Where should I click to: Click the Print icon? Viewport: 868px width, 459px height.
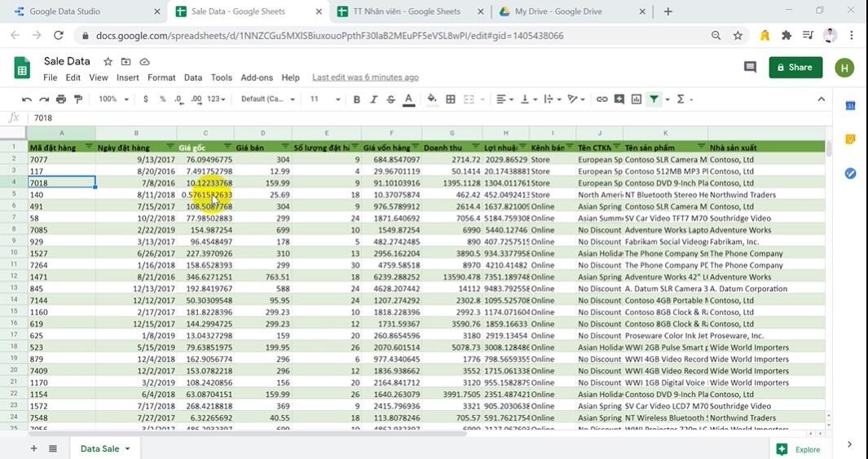tap(61, 99)
